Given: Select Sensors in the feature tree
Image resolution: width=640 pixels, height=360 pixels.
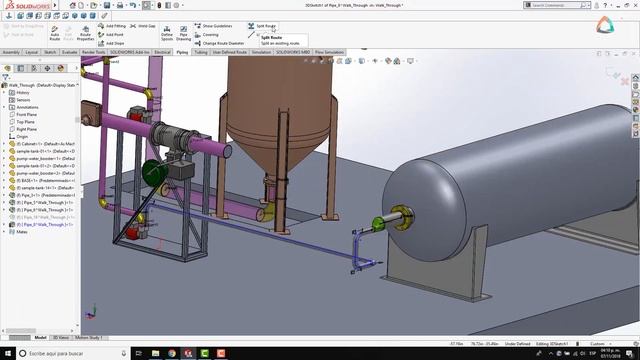Looking at the screenshot, I should point(20,100).
